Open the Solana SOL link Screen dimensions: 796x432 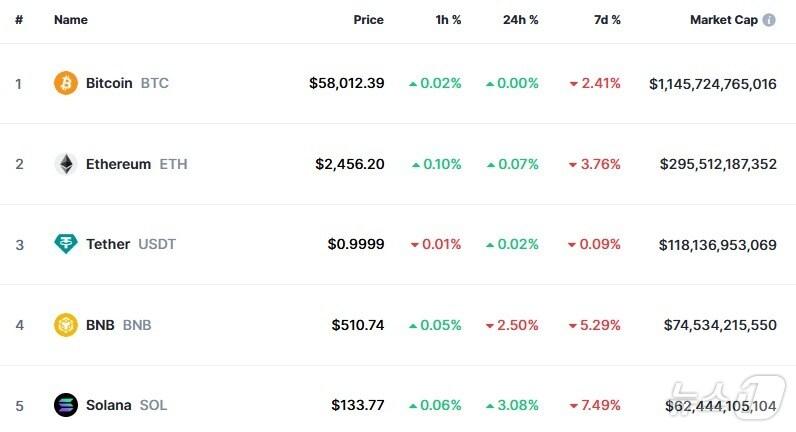click(x=126, y=405)
